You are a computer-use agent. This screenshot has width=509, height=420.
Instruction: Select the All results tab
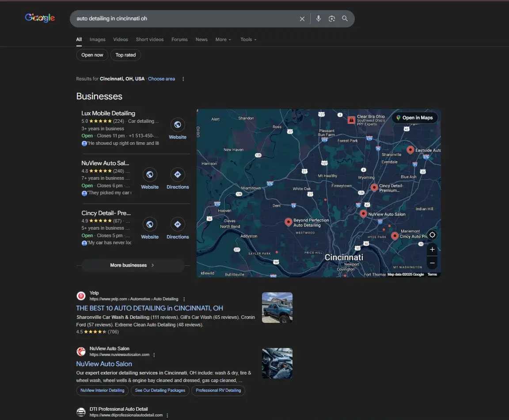[79, 39]
